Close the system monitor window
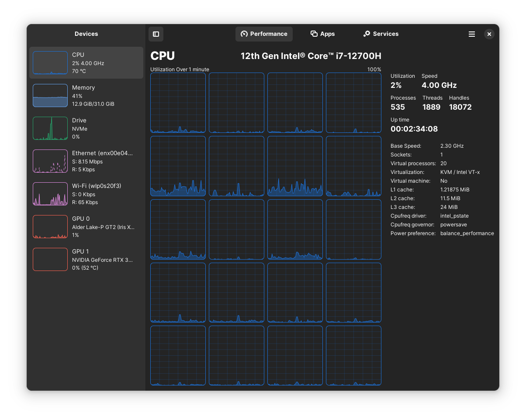This screenshot has width=526, height=420. click(489, 34)
